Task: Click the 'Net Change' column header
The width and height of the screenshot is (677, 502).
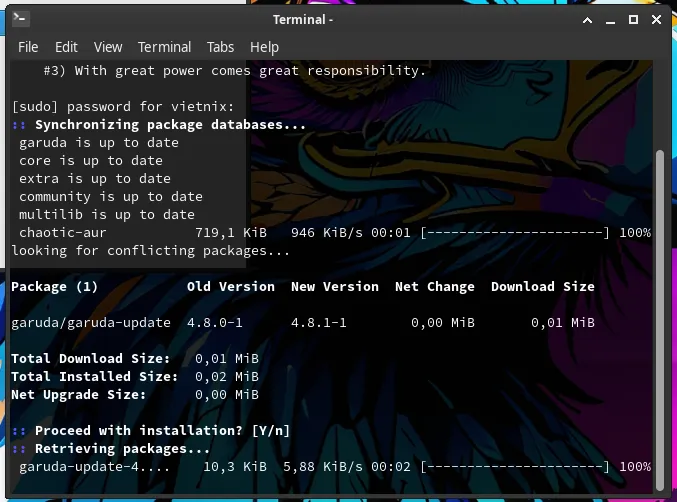Action: 435,287
